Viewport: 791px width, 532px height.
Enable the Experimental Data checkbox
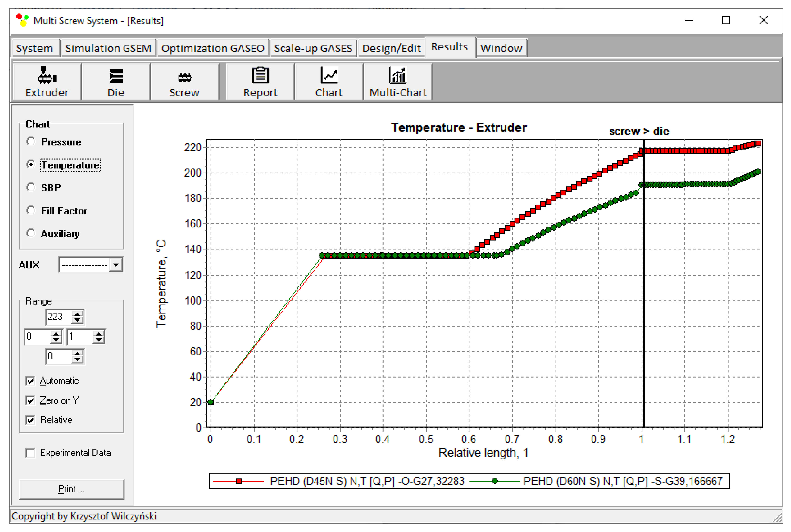click(x=30, y=453)
